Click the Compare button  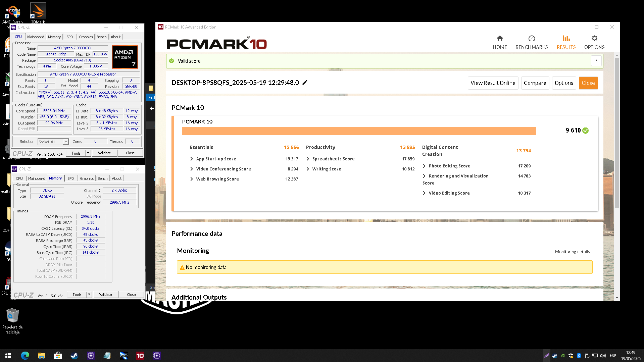click(535, 83)
